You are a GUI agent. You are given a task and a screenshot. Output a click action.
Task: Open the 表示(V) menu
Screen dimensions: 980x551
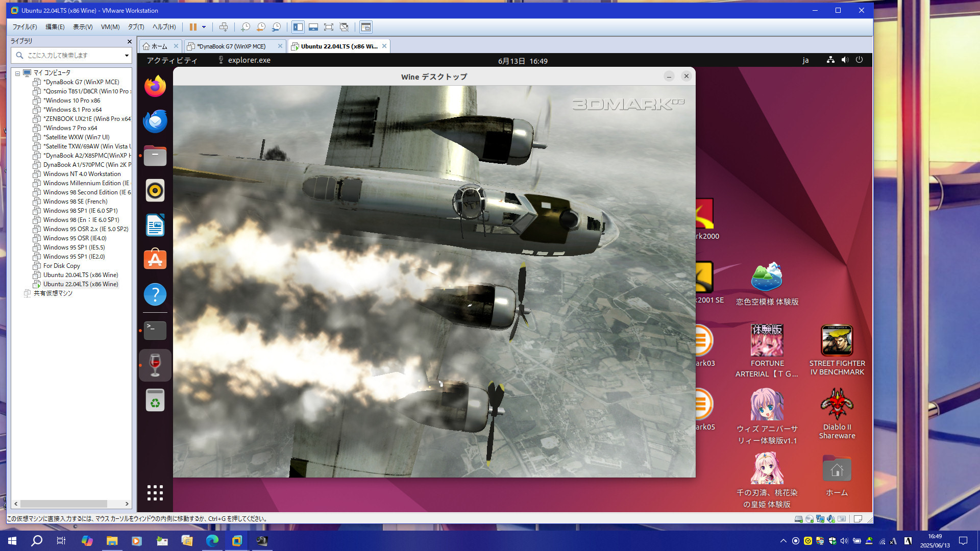point(83,27)
